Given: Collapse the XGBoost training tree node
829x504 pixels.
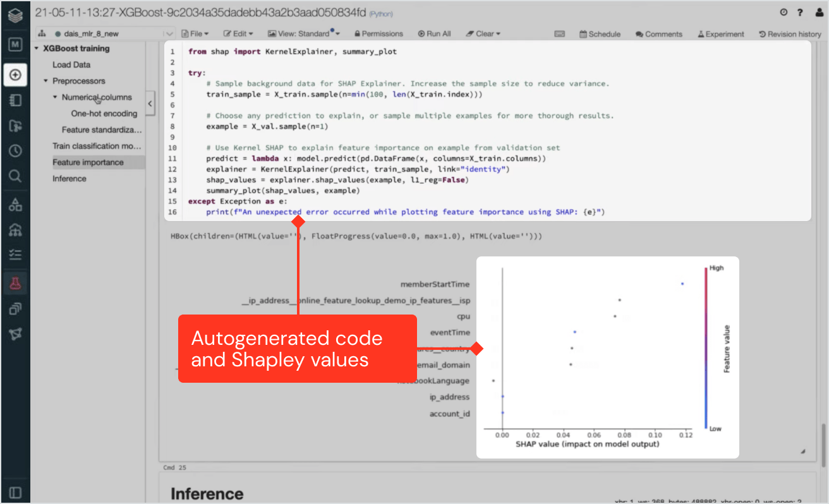Looking at the screenshot, I should click(37, 49).
